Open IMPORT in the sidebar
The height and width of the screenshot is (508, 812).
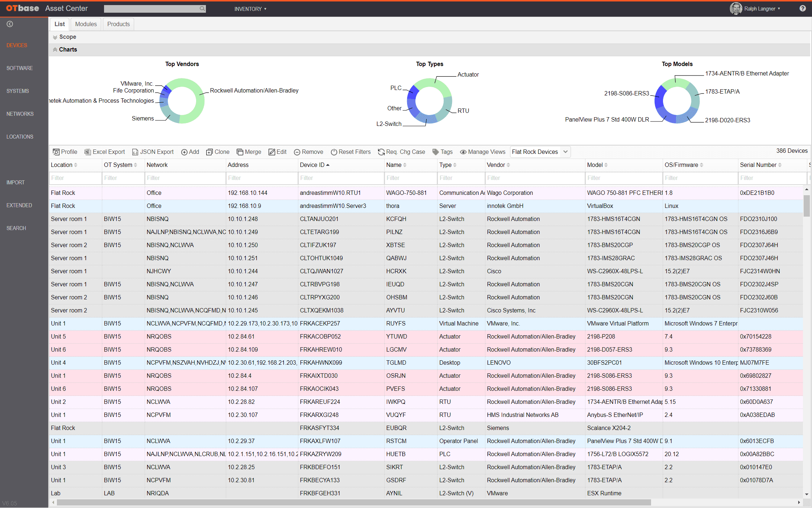(x=16, y=183)
